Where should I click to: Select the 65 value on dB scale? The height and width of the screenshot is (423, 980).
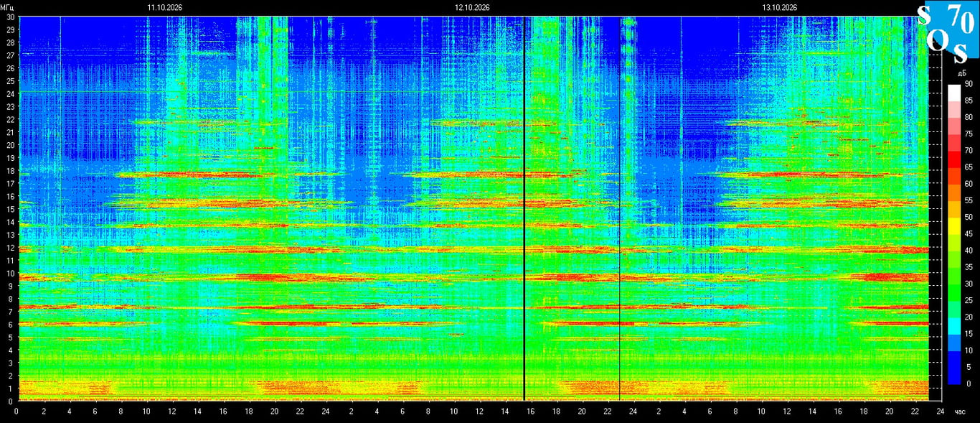968,167
